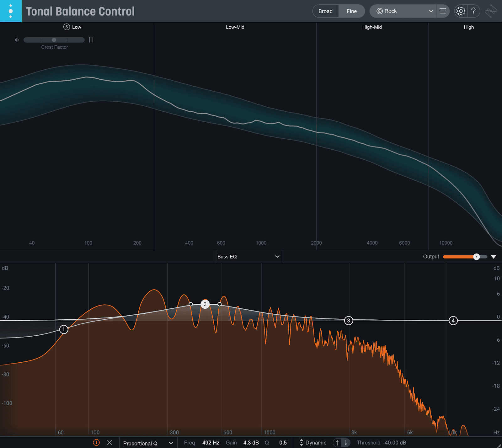Click the Low band label
502x448 pixels.
(77, 27)
